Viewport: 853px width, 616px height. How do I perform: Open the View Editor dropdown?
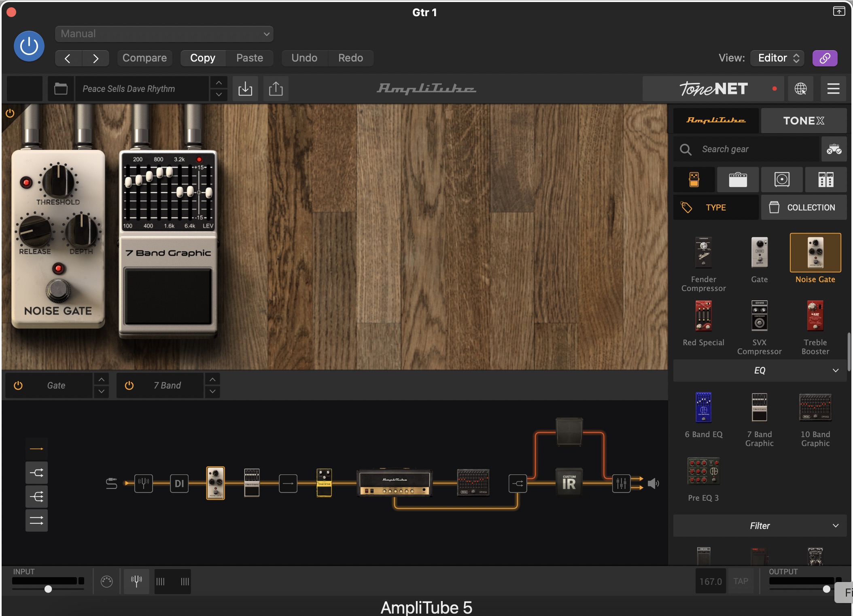[x=777, y=58]
